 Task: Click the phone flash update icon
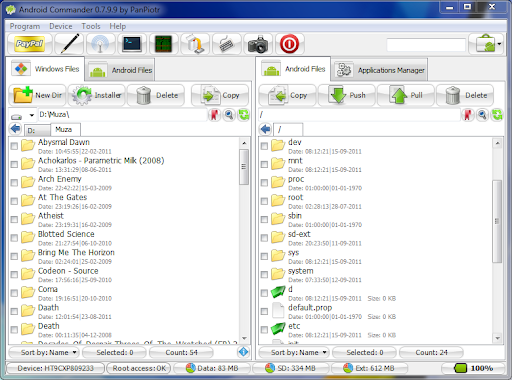[195, 44]
